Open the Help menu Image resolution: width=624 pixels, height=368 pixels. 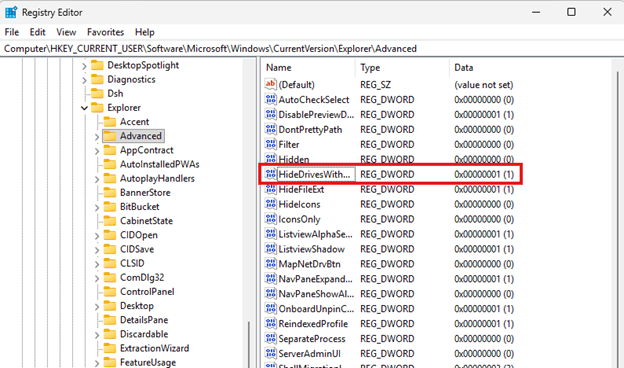click(x=144, y=32)
